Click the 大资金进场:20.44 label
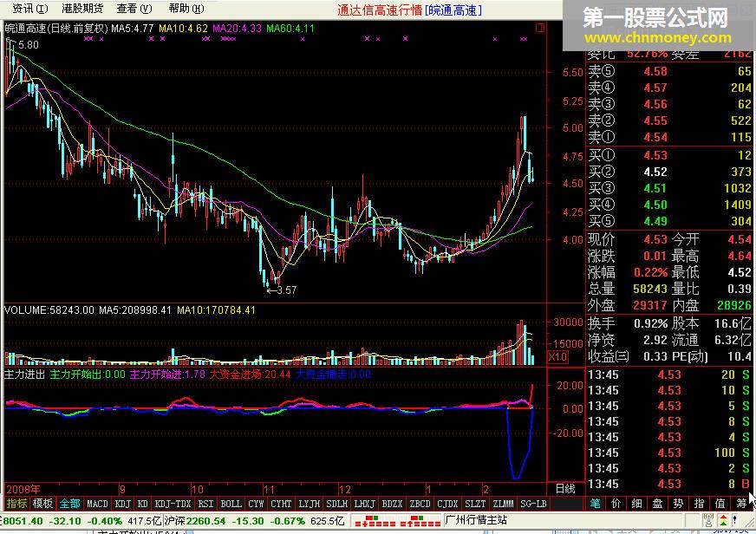756x534 pixels. 250,374
